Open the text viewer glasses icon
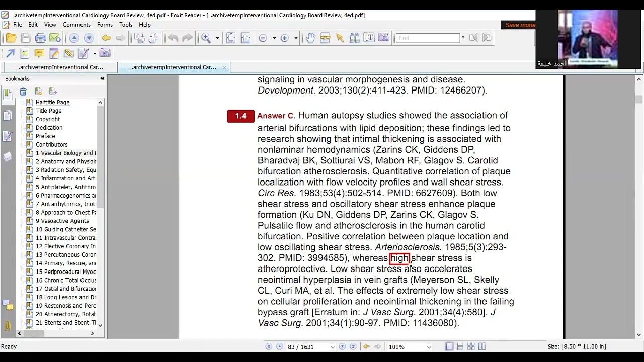The image size is (644, 362). point(325,38)
